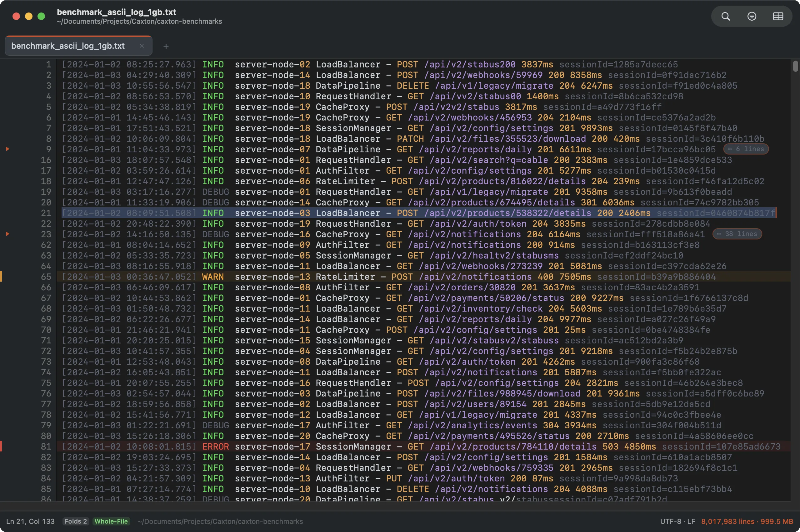Screen dimensions: 800x532
Task: Click sessionId=a5dff0c6be89 on line 76
Action: click(x=705, y=394)
